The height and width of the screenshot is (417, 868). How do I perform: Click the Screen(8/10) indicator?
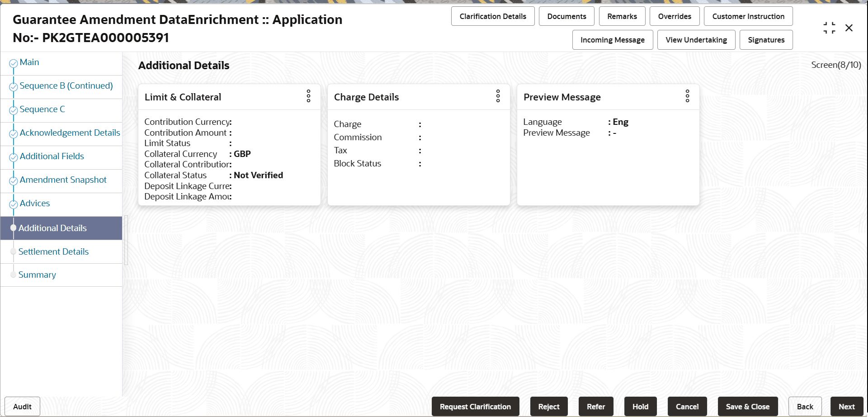[x=836, y=65]
